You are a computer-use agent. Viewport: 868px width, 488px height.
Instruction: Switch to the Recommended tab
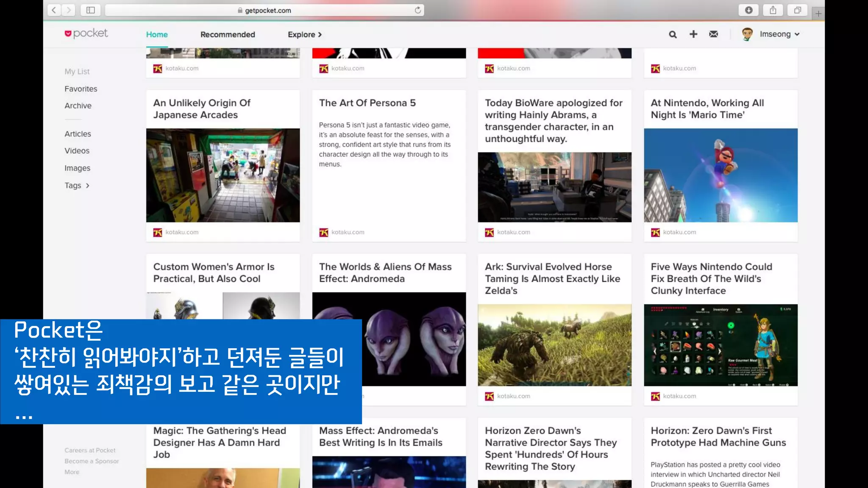pyautogui.click(x=228, y=35)
